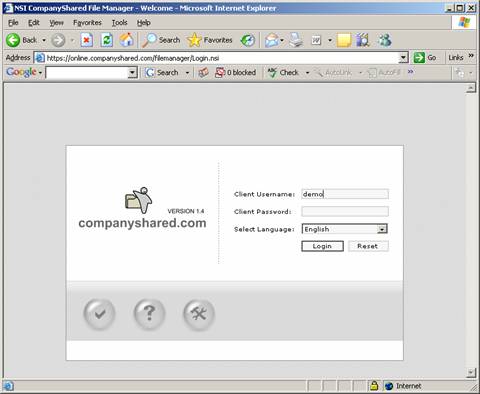480x394 pixels.
Task: Click the 0 blocked popup blocker
Action: coord(235,72)
